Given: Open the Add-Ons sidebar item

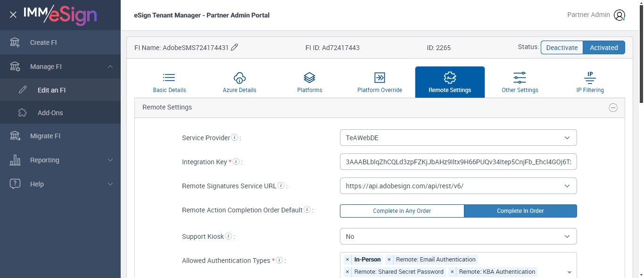Looking at the screenshot, I should coord(50,113).
